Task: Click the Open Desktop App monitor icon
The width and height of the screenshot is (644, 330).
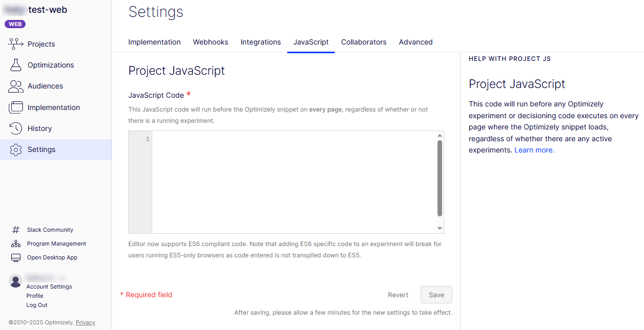Action: tap(16, 258)
